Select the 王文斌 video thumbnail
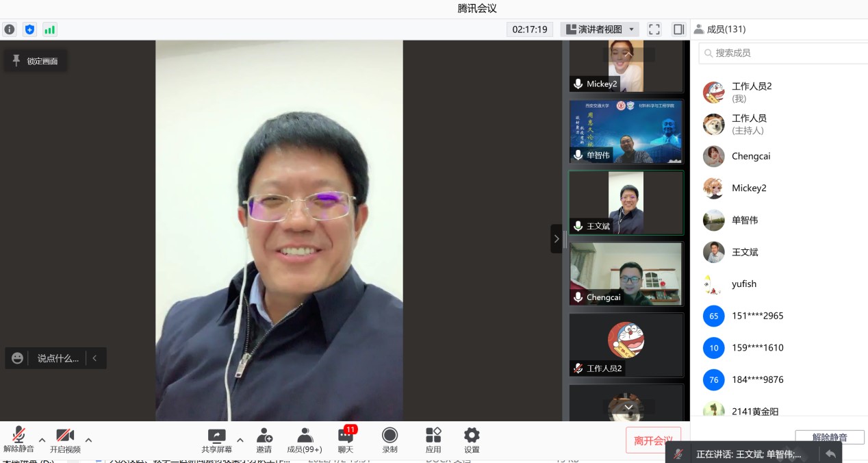Screen dimensions: 868x463 [626, 203]
